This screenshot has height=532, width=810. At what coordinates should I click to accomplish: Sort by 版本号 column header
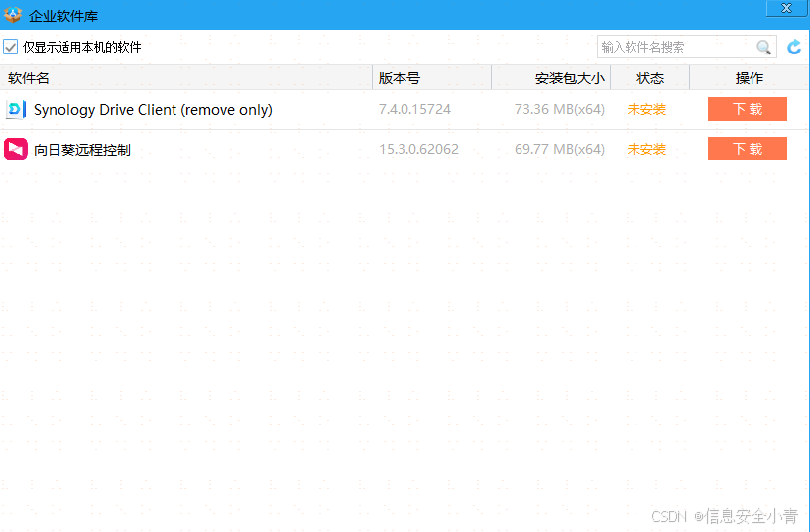coord(432,78)
